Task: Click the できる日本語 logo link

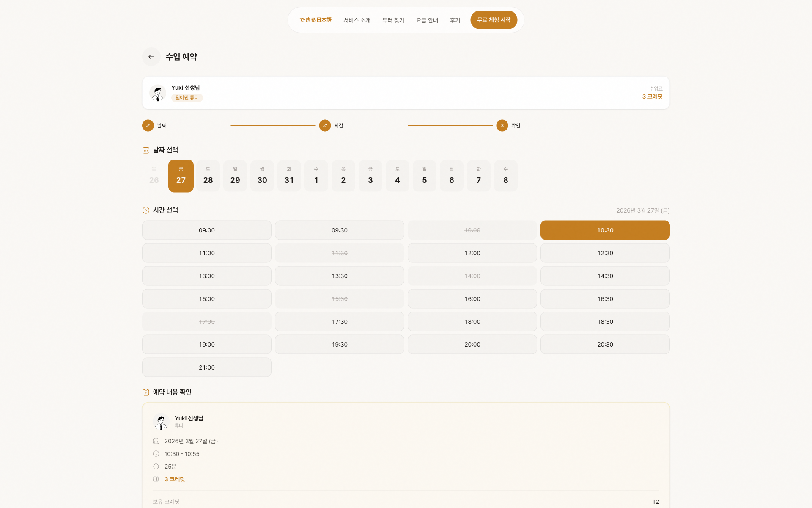Action: click(x=315, y=20)
